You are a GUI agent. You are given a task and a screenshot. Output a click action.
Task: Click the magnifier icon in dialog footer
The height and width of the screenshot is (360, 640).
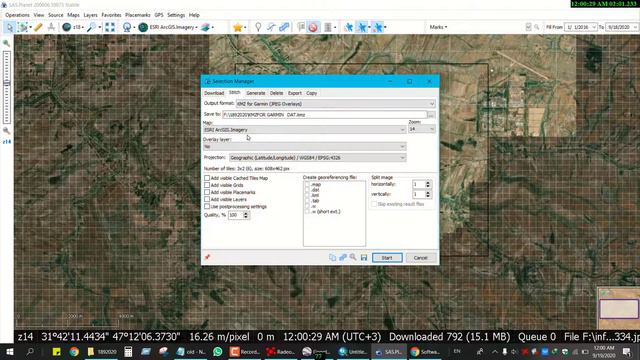tap(353, 257)
